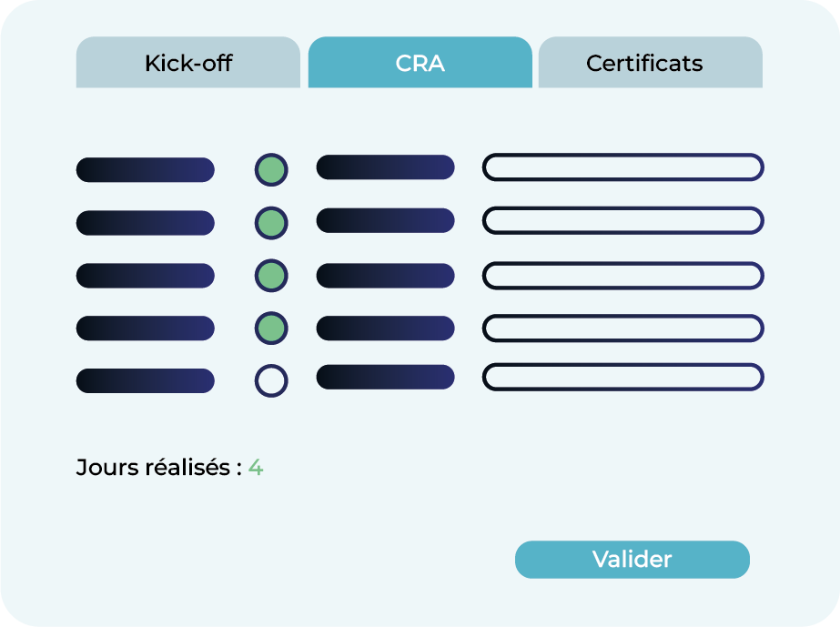
Task: Deselect the fourth row green circle
Action: pos(271,328)
